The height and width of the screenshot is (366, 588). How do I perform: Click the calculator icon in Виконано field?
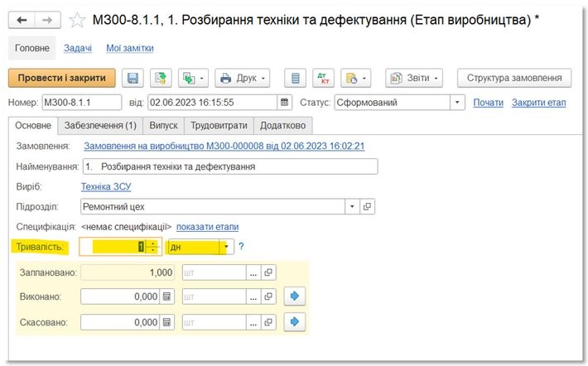(x=166, y=296)
